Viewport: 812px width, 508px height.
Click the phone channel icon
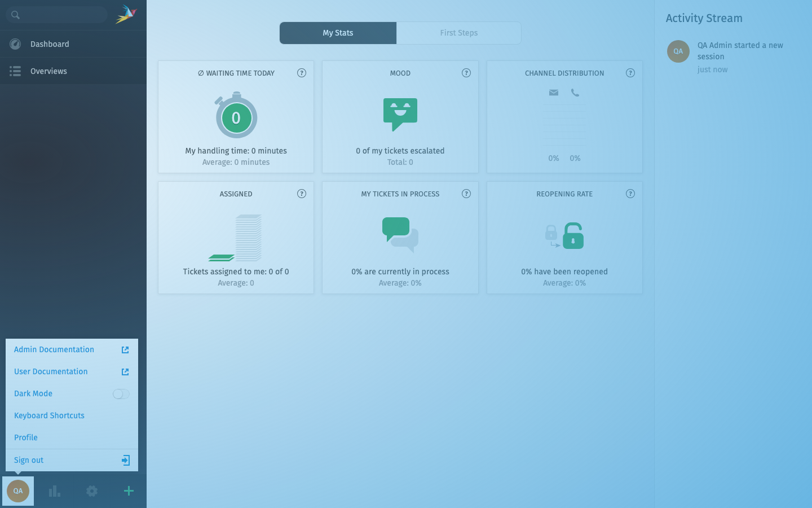pyautogui.click(x=575, y=93)
